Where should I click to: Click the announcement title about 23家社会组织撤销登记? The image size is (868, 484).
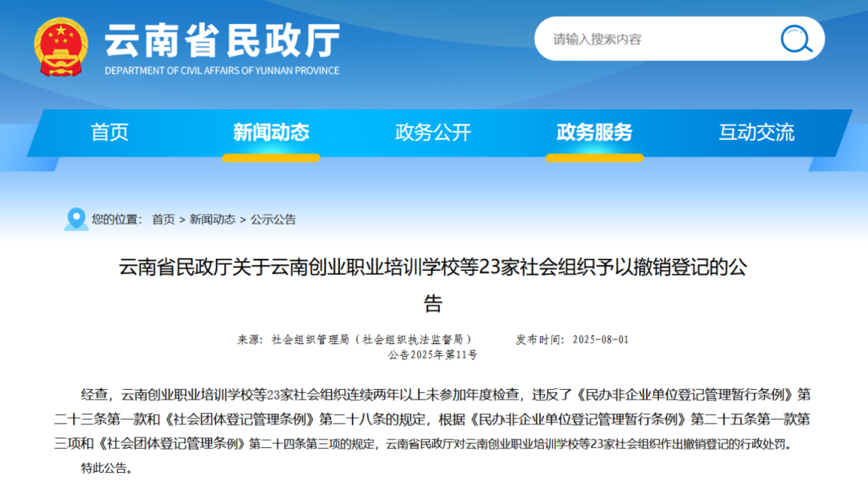click(x=434, y=274)
